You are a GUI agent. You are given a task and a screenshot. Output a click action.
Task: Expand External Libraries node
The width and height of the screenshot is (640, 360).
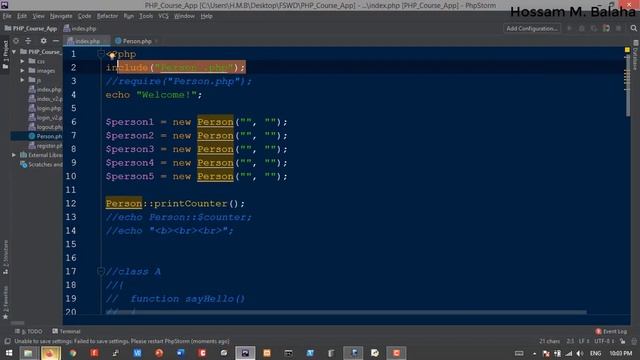point(14,155)
